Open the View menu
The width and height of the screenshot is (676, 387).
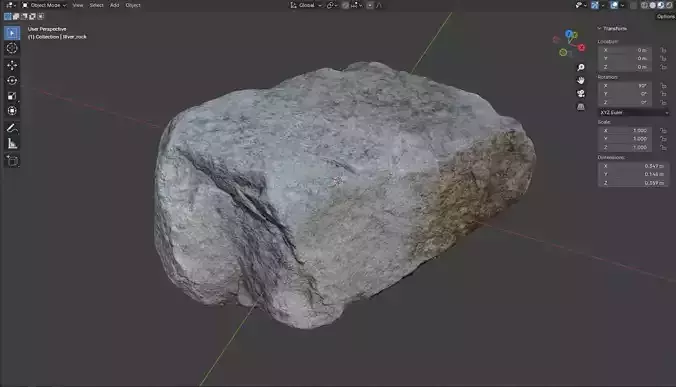tap(78, 5)
